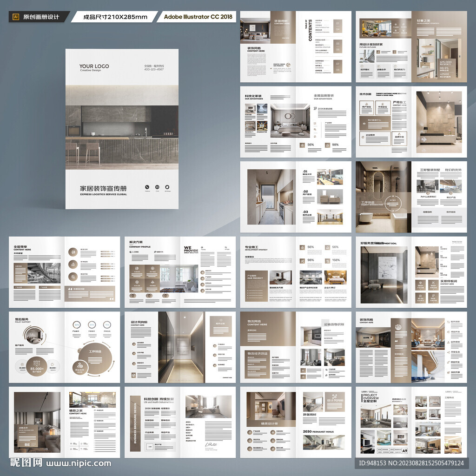Click circular logo beside 'CREATIVE DESIGN' text

[x=288, y=65]
